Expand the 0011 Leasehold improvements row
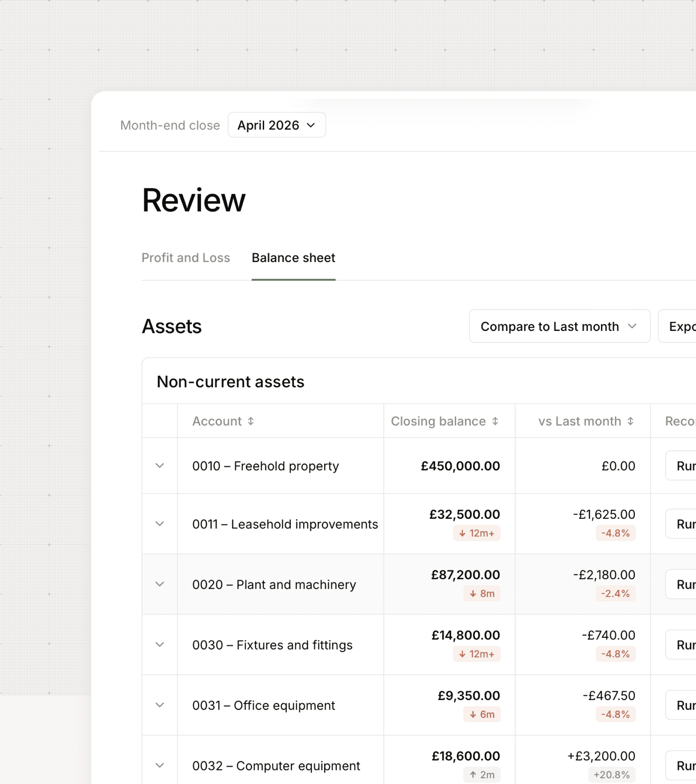696x784 pixels. point(160,524)
